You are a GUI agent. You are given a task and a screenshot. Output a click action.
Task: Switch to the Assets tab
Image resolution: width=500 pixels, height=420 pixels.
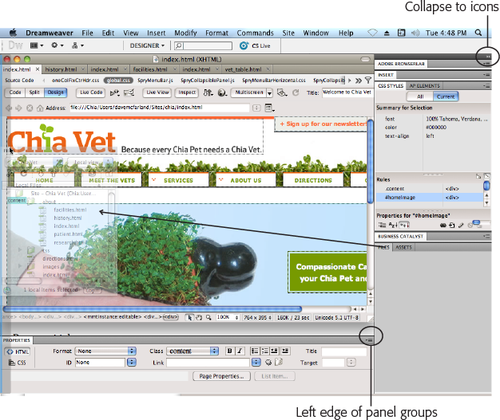click(x=404, y=247)
